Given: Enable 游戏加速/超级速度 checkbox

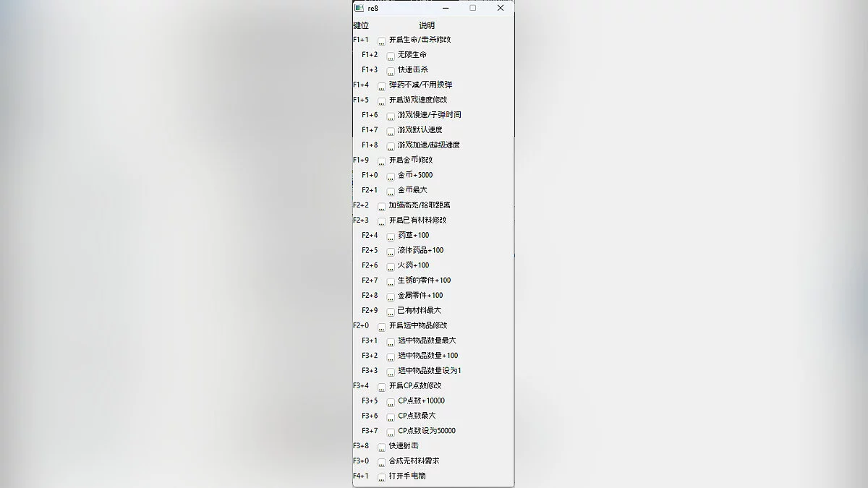Looking at the screenshot, I should point(391,146).
